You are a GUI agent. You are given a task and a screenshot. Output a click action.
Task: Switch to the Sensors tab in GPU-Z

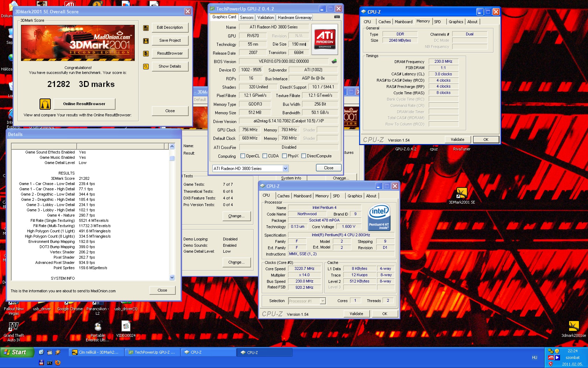coord(247,18)
